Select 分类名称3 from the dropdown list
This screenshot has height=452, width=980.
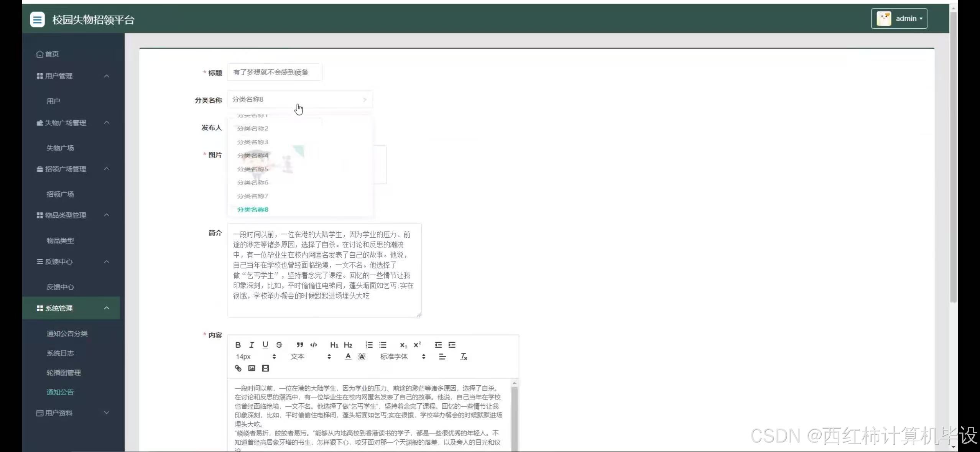[x=253, y=142]
